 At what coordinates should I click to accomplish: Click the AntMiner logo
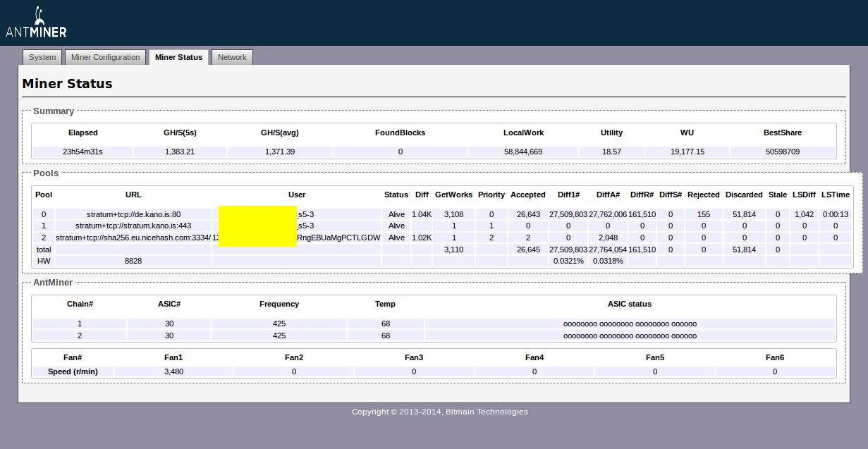tap(36, 23)
